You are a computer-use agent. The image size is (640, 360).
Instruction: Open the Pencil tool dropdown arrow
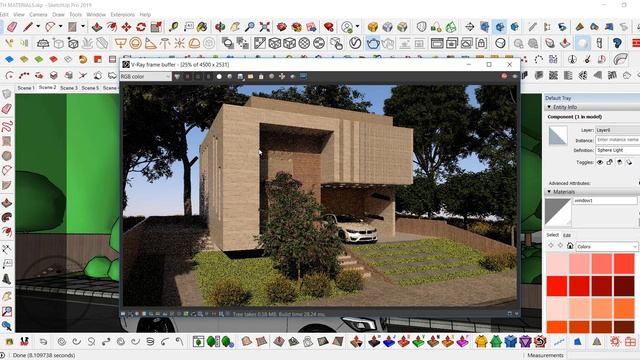[x=38, y=27]
